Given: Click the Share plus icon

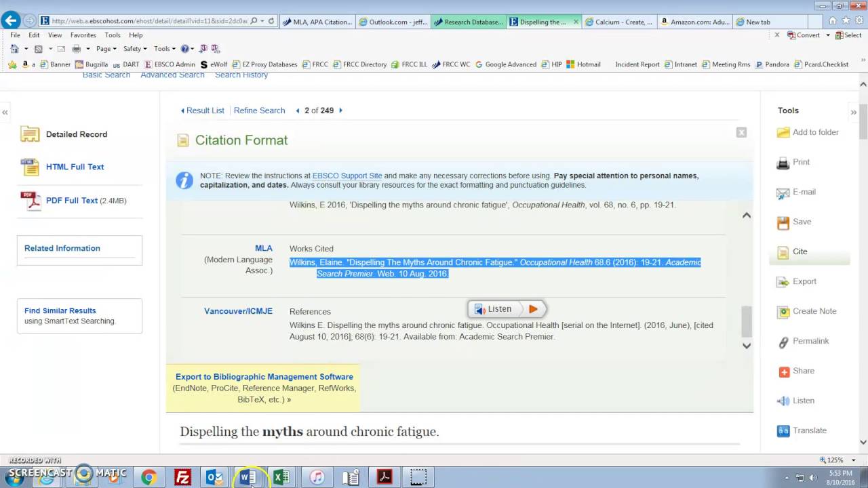Looking at the screenshot, I should (x=784, y=371).
